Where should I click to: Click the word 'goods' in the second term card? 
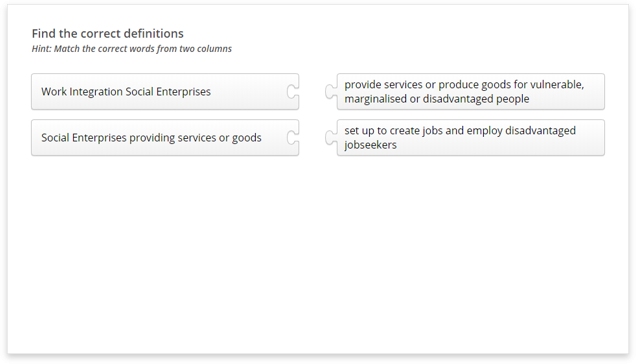tap(247, 138)
